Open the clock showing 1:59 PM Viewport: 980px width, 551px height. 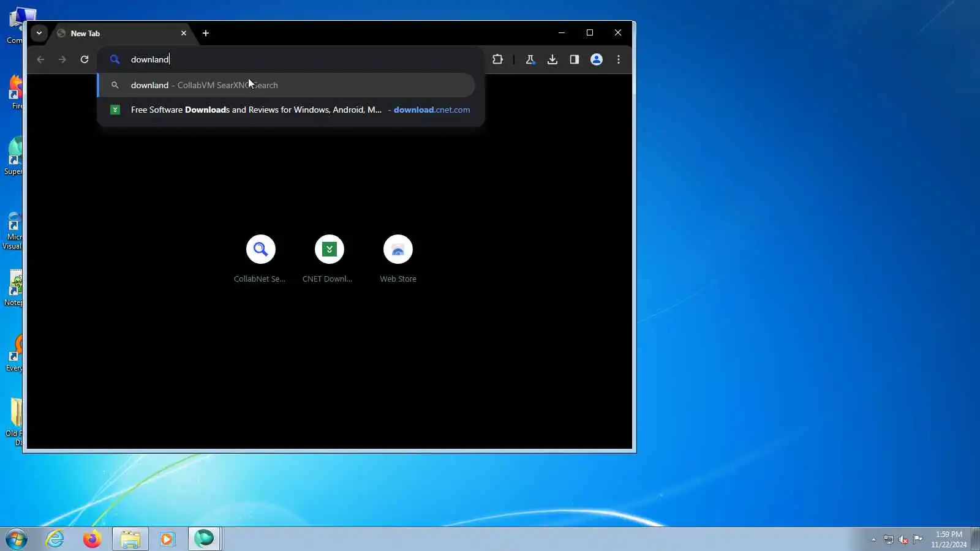[x=949, y=539]
